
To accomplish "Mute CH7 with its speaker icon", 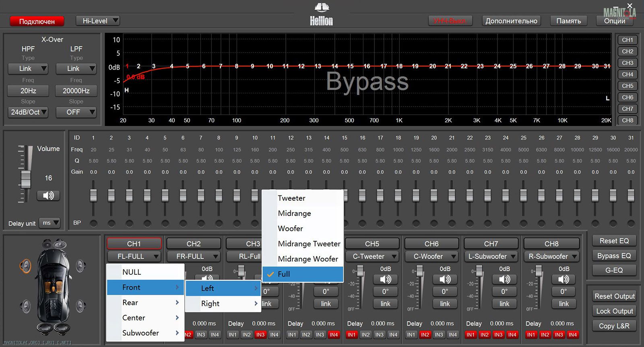I will pos(504,279).
